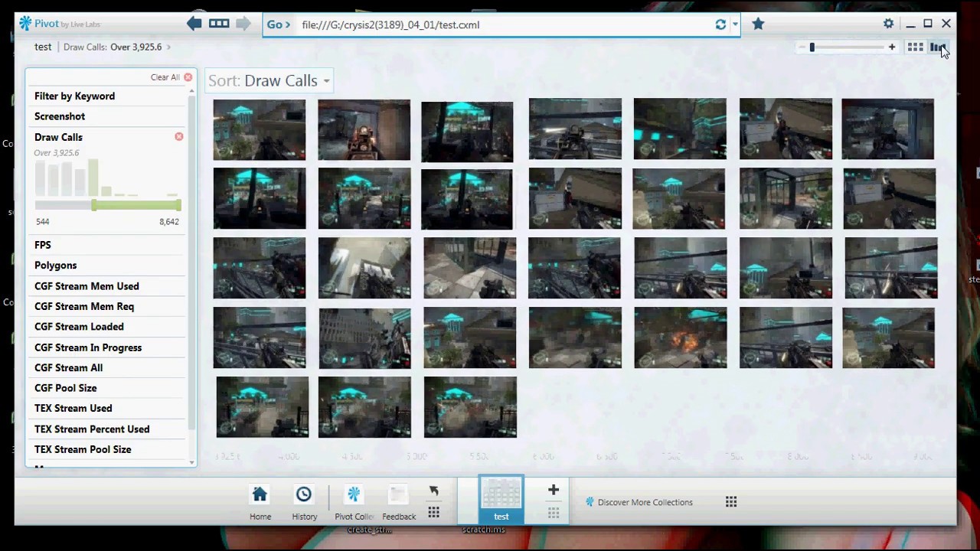This screenshot has width=980, height=551.
Task: Expand the Polygons filter
Action: 55,266
